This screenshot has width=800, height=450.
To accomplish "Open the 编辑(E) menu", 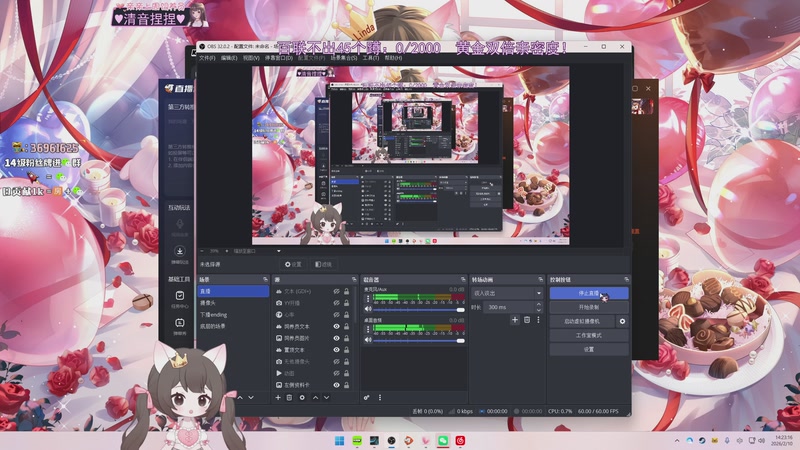I will pyautogui.click(x=229, y=58).
